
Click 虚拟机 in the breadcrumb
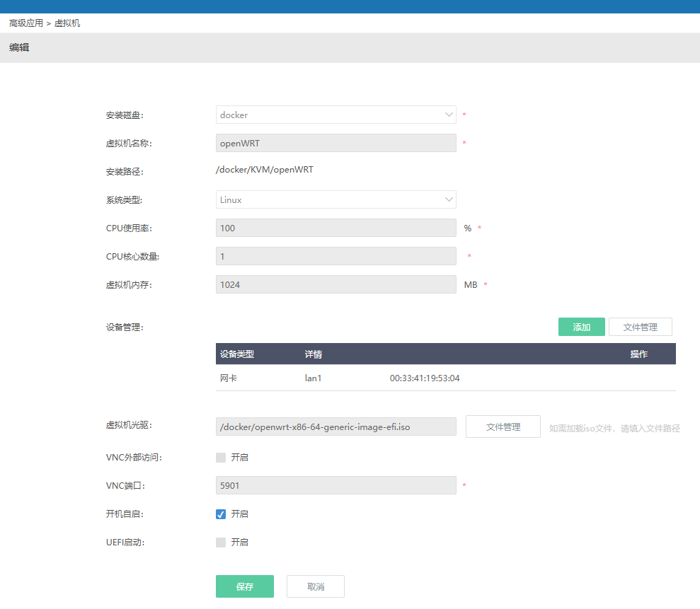pos(67,23)
